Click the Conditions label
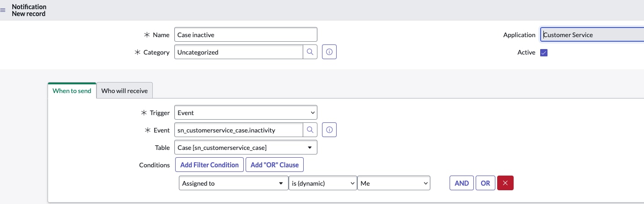Image resolution: width=644 pixels, height=204 pixels. click(155, 165)
